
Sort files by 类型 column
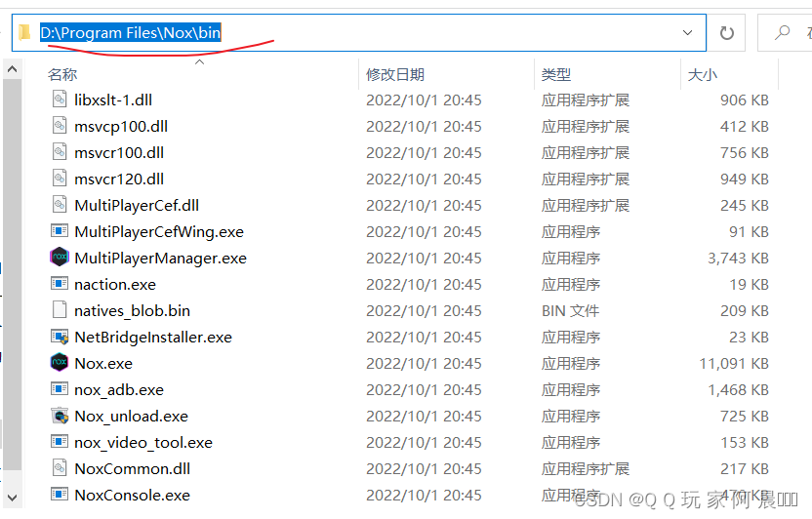click(x=556, y=74)
